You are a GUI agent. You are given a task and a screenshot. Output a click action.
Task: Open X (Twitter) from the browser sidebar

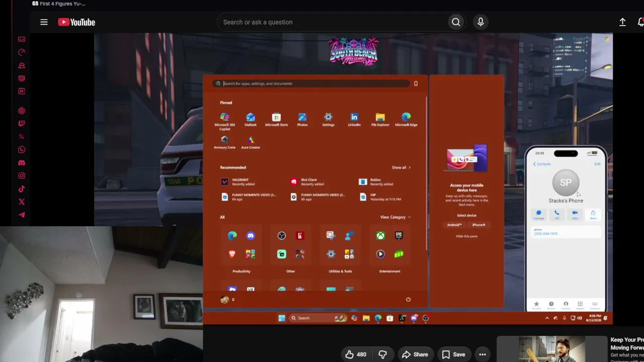(22, 202)
